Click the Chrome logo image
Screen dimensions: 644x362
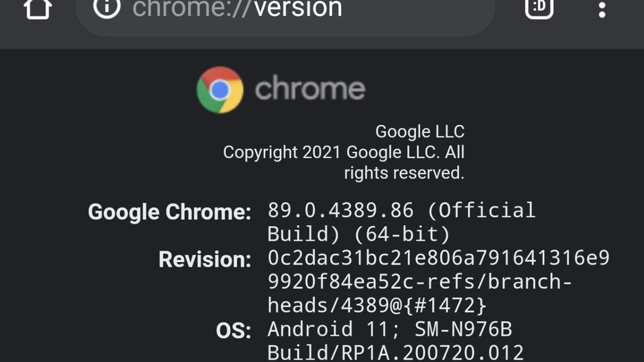tap(220, 90)
